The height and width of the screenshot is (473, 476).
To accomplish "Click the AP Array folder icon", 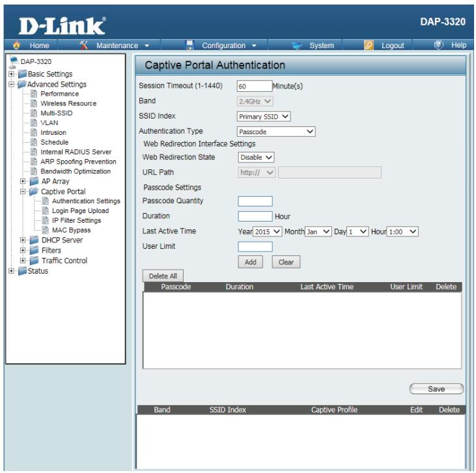I will (34, 181).
